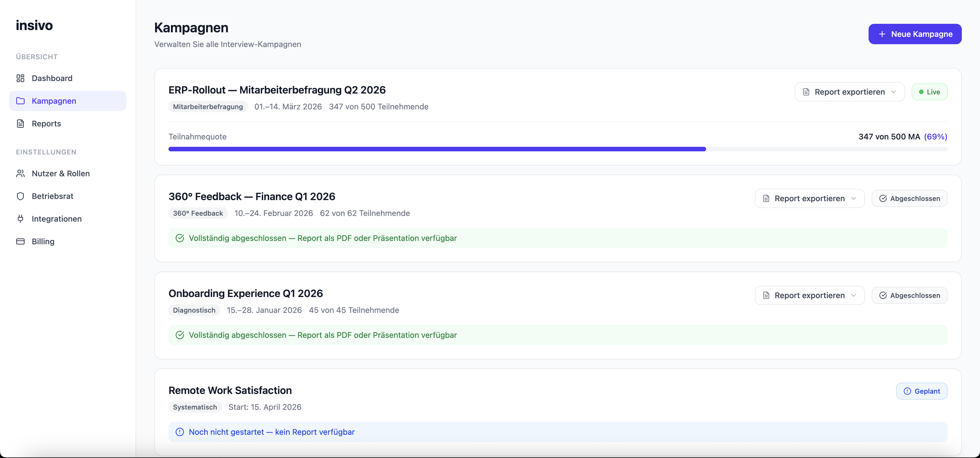Switch to the Kampagnen section
This screenshot has height=458, width=980.
53,101
